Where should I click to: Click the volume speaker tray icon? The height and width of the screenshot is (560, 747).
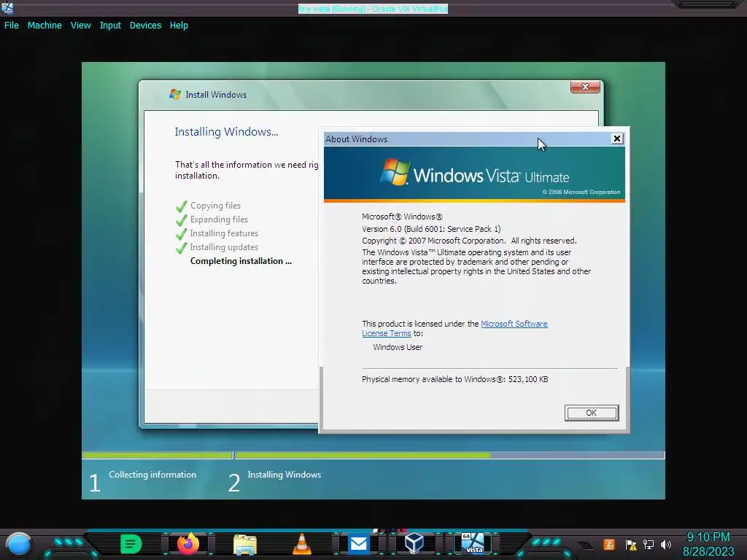(x=666, y=545)
